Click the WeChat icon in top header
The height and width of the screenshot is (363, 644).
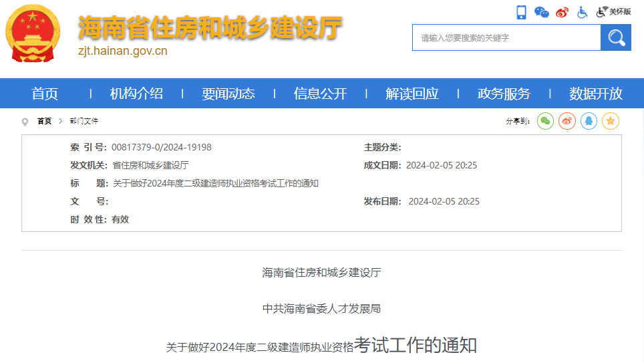pyautogui.click(x=541, y=12)
